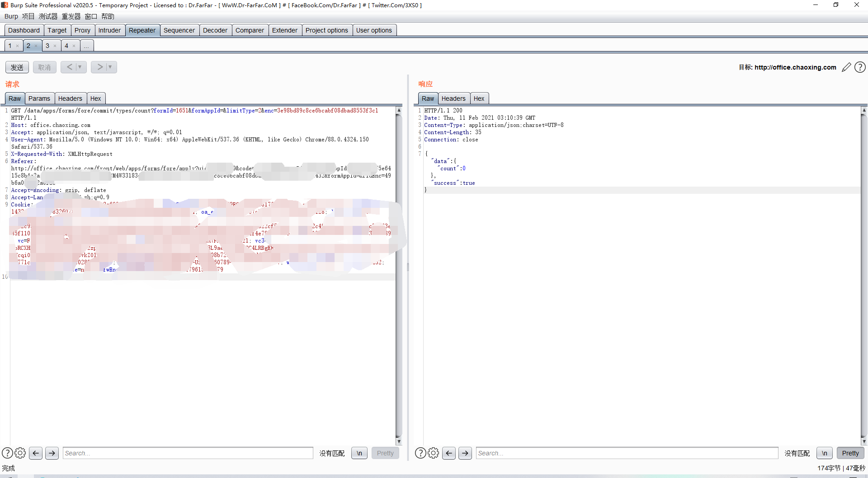Open help icon below the response panel
Screen dimensions: 868x478
[x=420, y=453]
